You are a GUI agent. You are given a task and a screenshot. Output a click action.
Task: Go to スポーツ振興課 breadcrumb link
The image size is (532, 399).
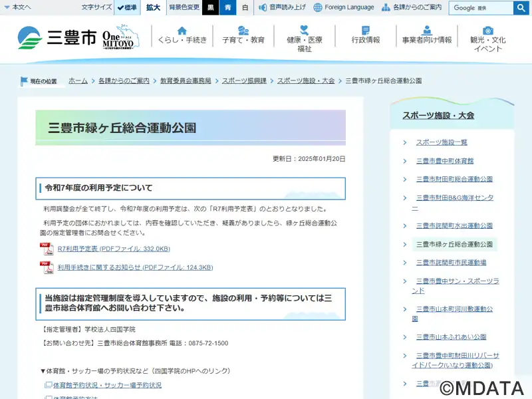pyautogui.click(x=244, y=80)
